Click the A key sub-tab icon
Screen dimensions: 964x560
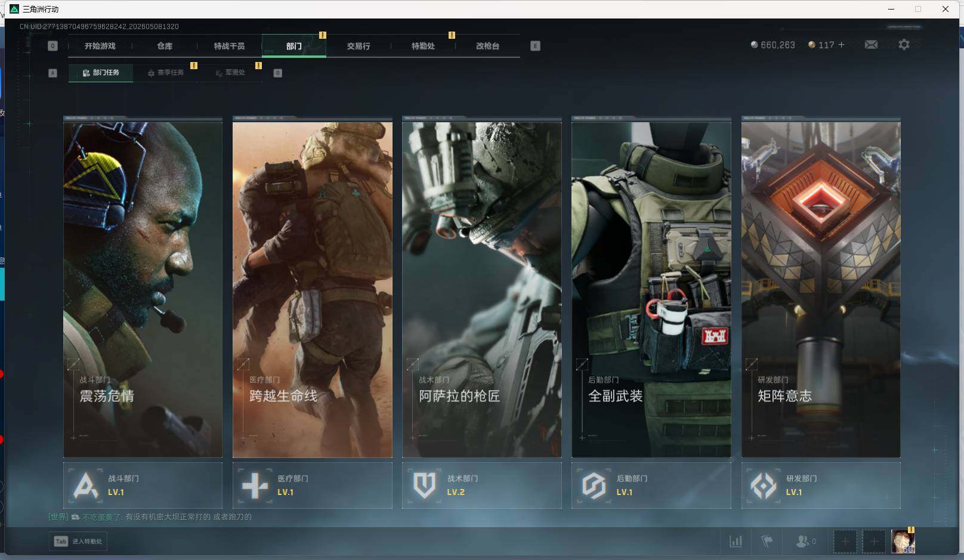point(52,73)
